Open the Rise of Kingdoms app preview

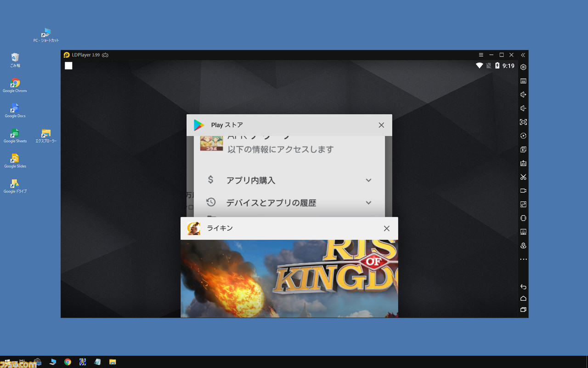click(x=289, y=279)
